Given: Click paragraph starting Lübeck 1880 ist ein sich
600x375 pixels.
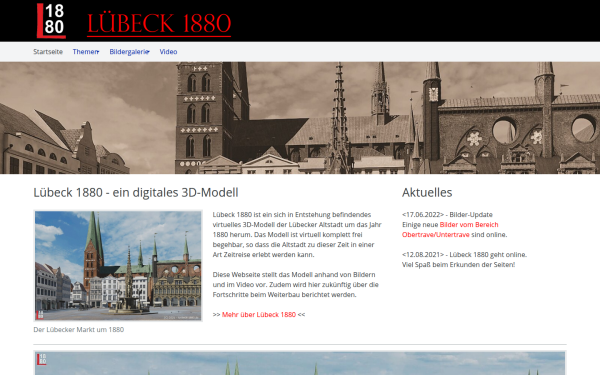Looking at the screenshot, I should 297,235.
